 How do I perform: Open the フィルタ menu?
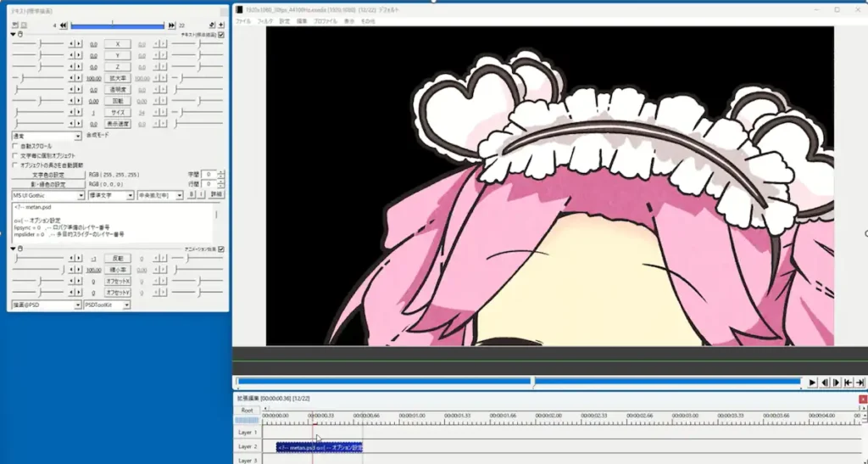point(264,21)
